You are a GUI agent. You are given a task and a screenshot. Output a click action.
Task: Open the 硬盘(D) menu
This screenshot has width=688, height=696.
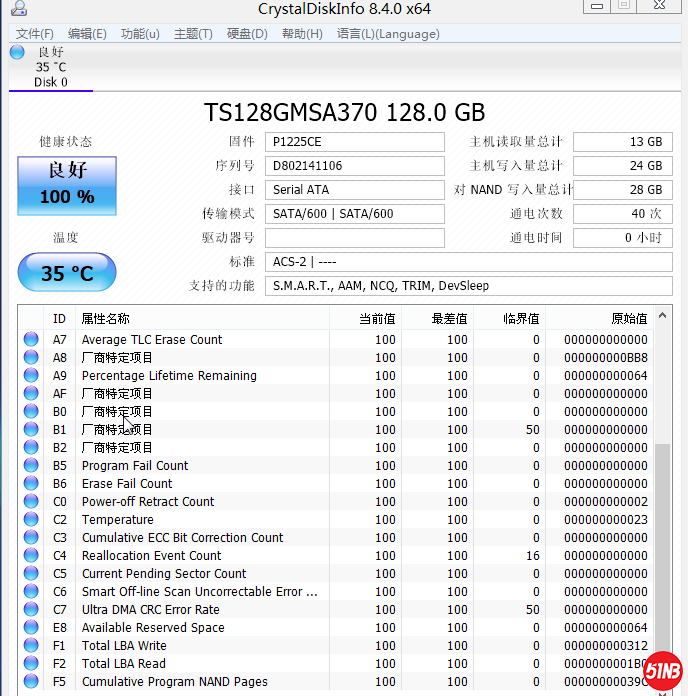(x=247, y=34)
